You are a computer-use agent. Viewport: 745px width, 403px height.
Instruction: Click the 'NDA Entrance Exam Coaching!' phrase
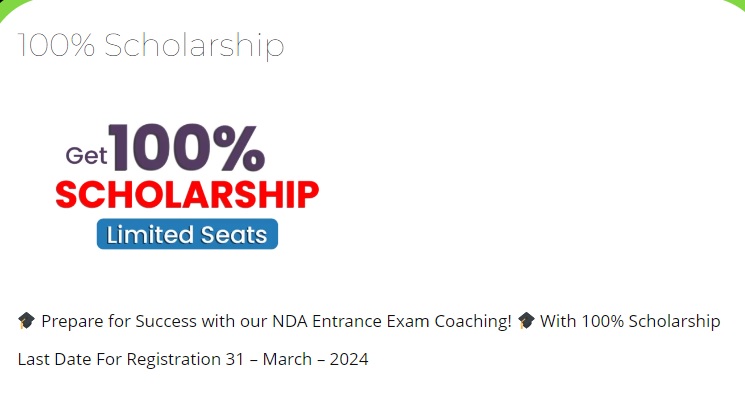pyautogui.click(x=392, y=321)
